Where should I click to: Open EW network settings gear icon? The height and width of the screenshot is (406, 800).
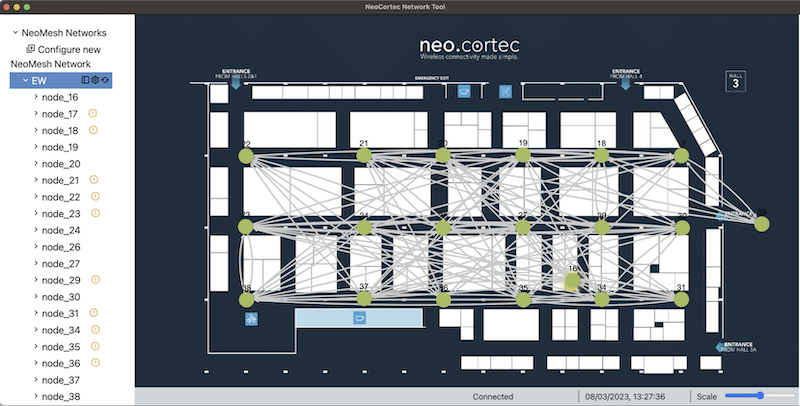point(95,80)
